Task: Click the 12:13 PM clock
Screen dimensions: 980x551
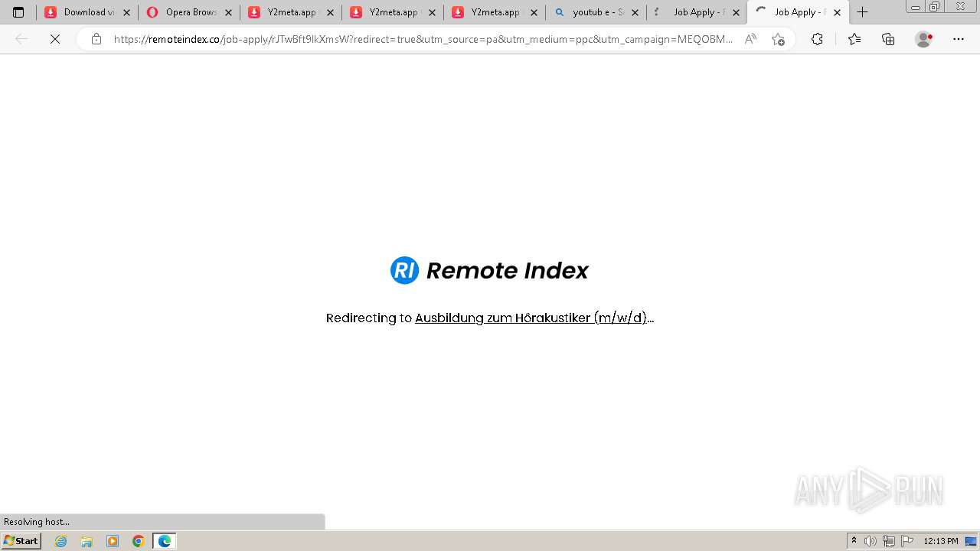Action: [x=941, y=541]
